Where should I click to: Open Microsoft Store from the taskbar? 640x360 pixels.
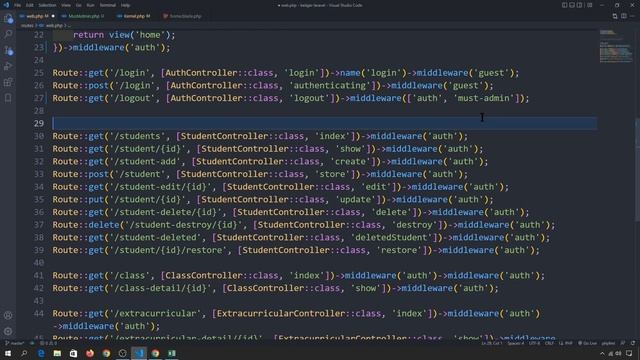click(73, 353)
